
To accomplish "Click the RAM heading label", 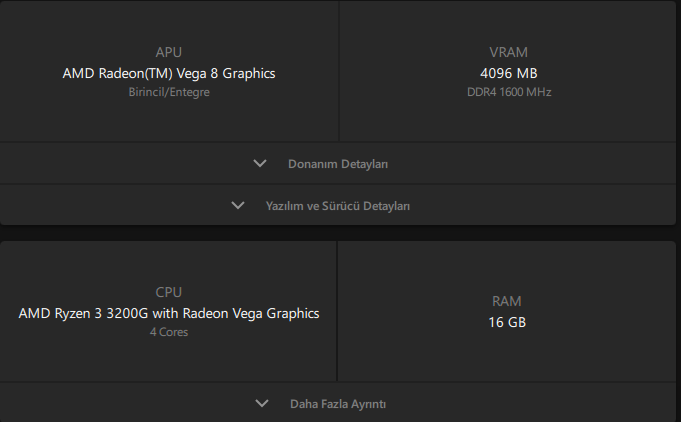I will (x=508, y=301).
